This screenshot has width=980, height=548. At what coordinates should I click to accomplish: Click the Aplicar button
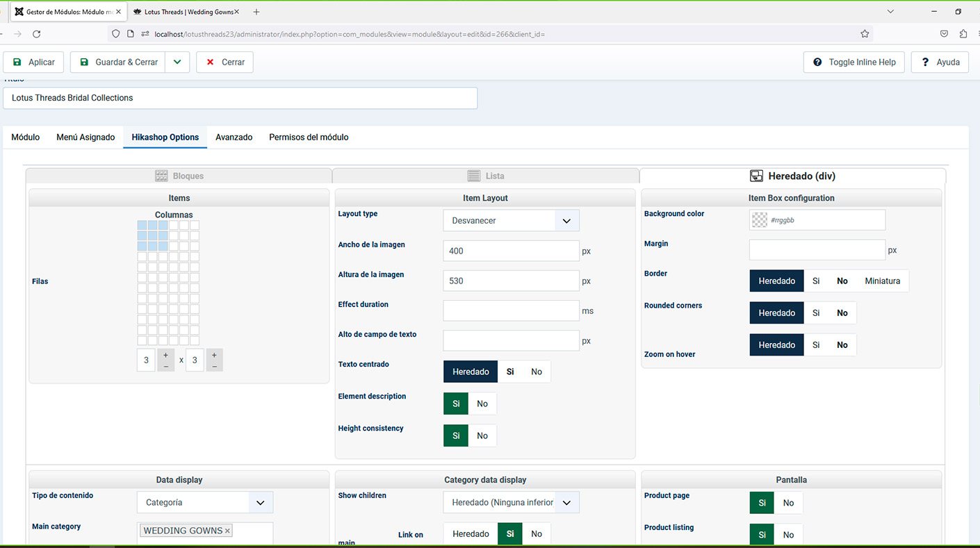(34, 62)
